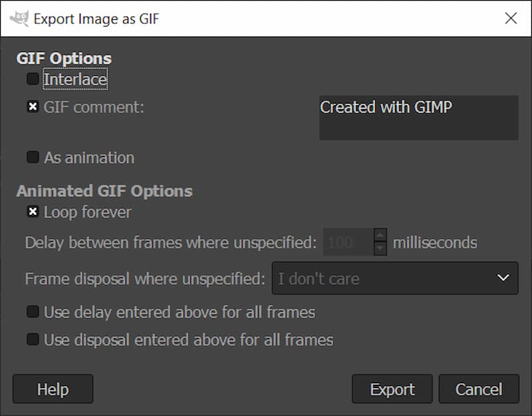Viewport: 532px width, 416px height.
Task: Cancel the GIF export
Action: pos(479,389)
